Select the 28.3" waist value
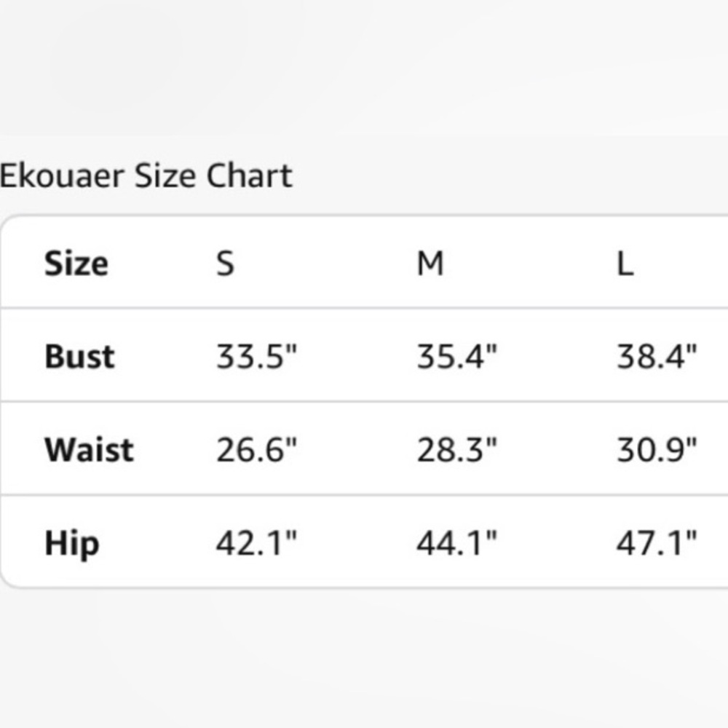 456,450
